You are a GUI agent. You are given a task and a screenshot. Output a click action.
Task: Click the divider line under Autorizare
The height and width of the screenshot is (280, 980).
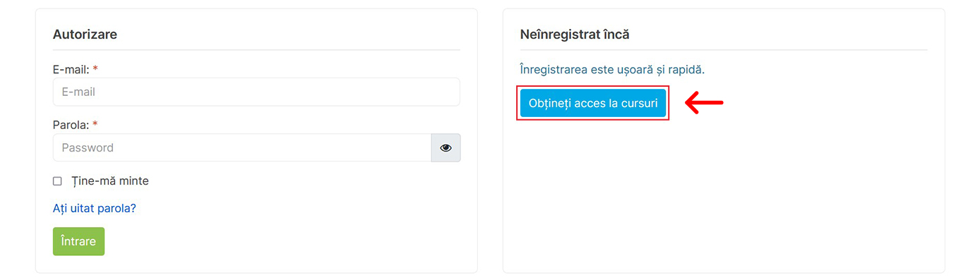pos(256,50)
